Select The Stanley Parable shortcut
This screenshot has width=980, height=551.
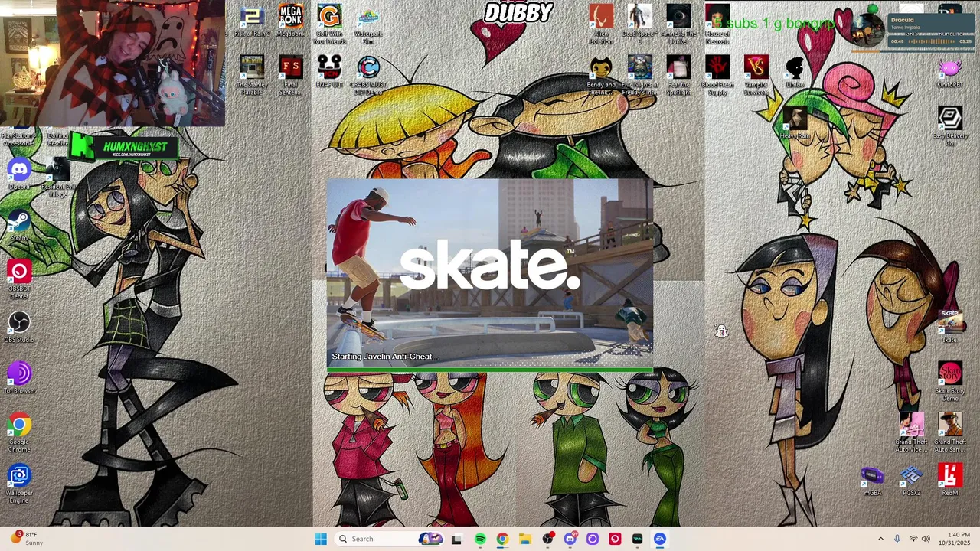pyautogui.click(x=252, y=76)
